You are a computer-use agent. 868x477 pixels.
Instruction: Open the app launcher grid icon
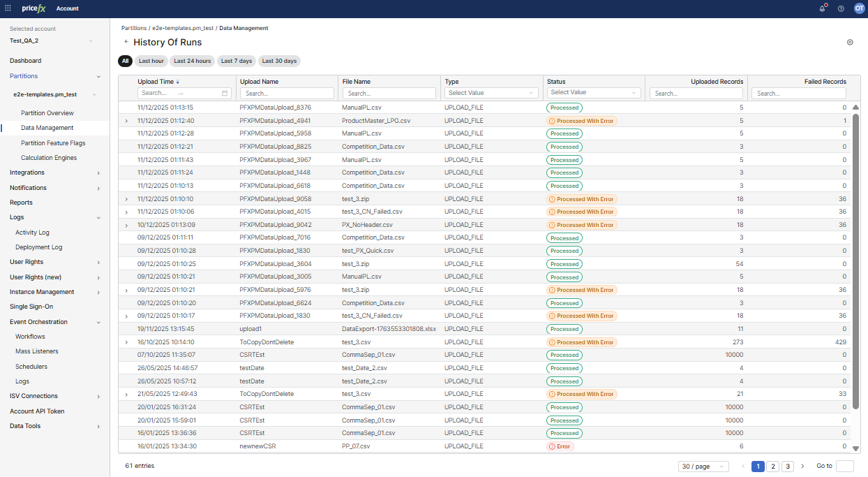[x=8, y=8]
